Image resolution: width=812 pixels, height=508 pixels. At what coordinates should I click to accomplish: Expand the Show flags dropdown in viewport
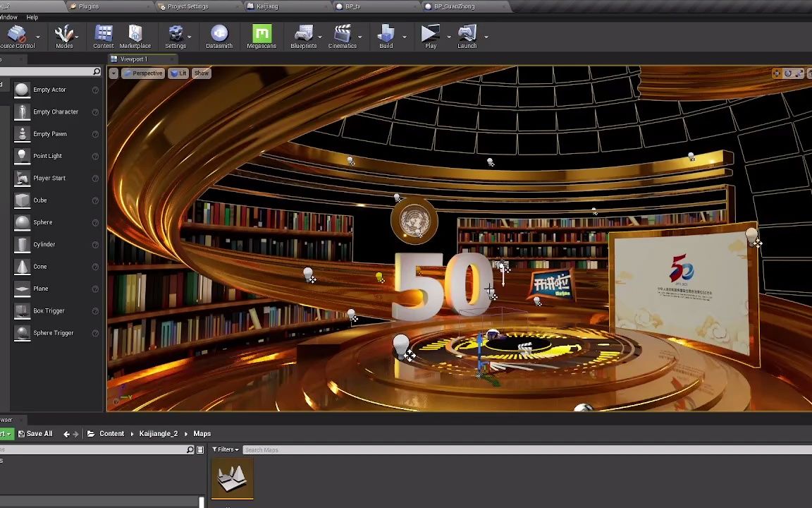(x=201, y=73)
